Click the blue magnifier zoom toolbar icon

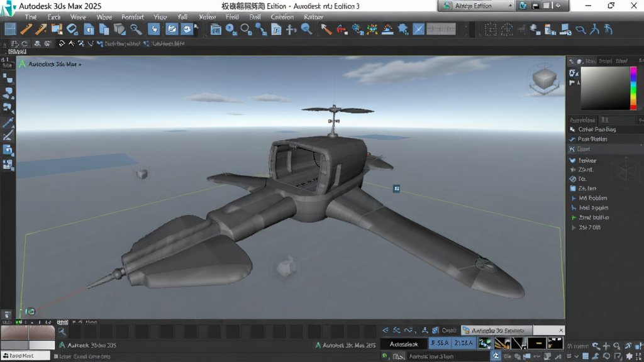(306, 29)
